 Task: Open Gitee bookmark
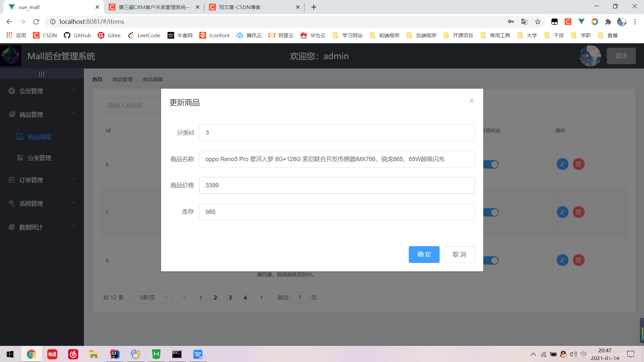coord(109,36)
